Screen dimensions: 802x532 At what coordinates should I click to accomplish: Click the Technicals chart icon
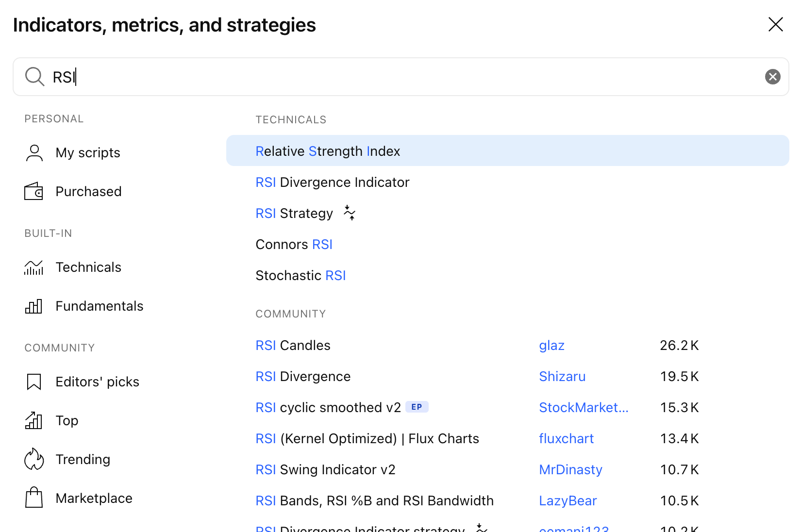34,267
